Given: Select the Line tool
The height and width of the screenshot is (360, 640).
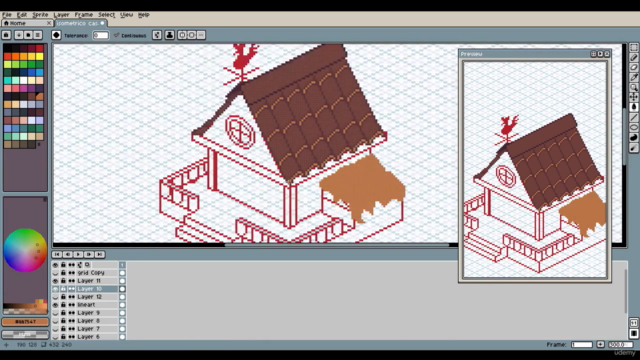Looking at the screenshot, I should tap(633, 117).
